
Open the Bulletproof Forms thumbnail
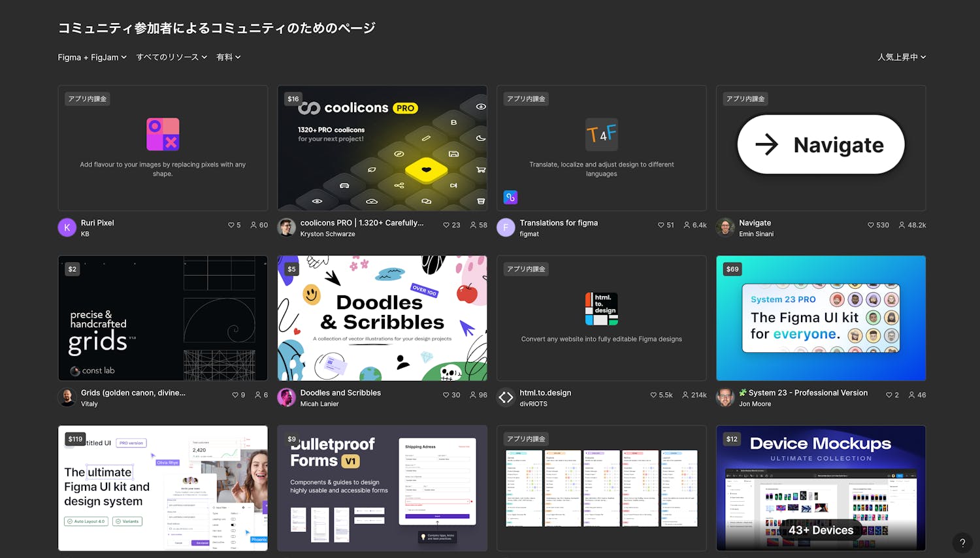pyautogui.click(x=382, y=488)
